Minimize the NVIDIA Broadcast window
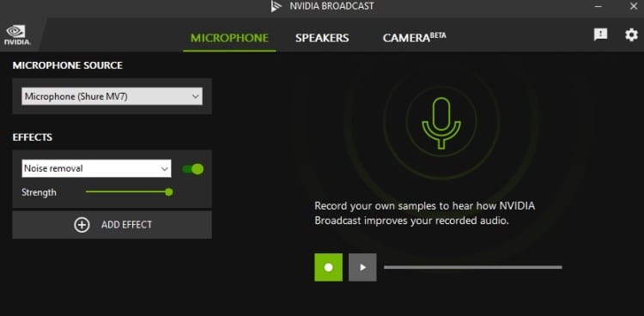The width and height of the screenshot is (644, 316). click(598, 6)
